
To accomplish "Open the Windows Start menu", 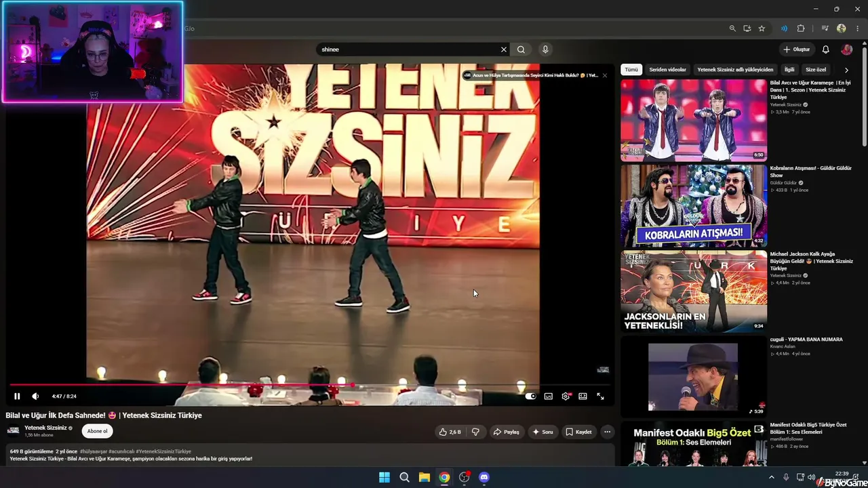I will tap(384, 477).
